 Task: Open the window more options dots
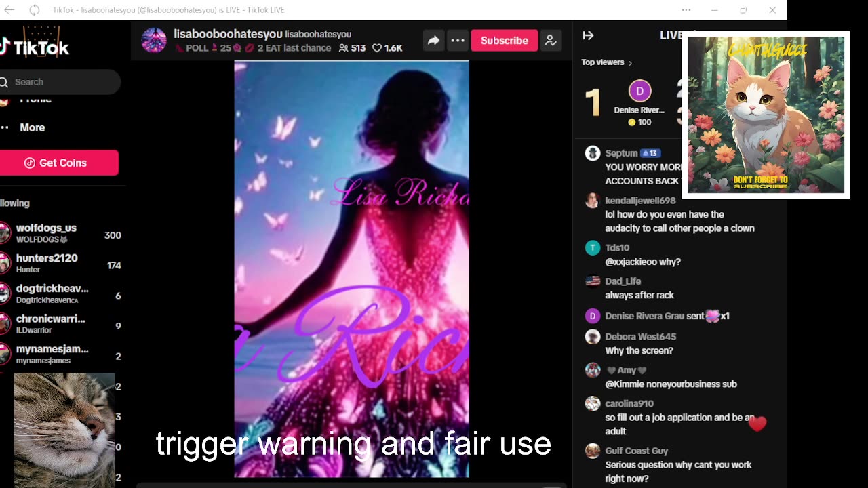pyautogui.click(x=686, y=10)
